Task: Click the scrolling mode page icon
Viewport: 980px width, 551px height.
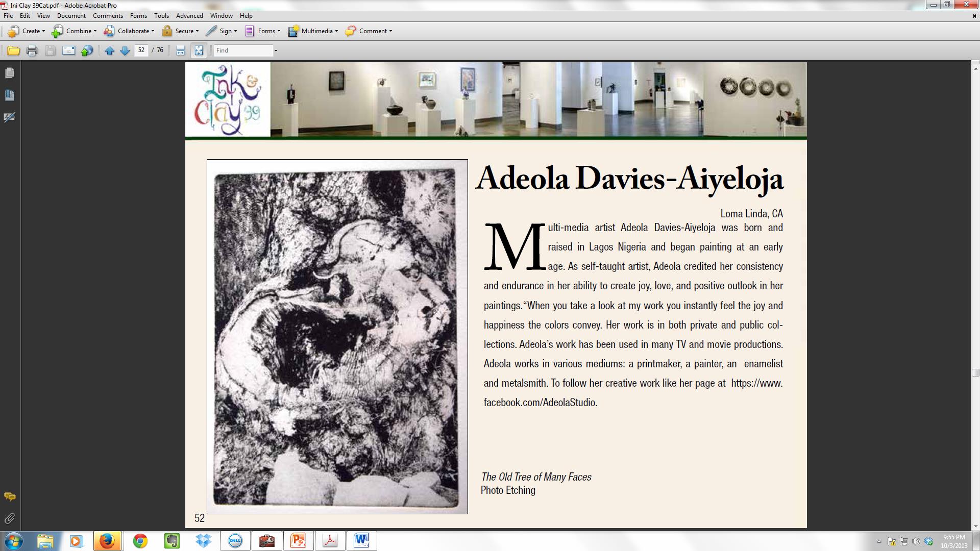Action: click(180, 51)
